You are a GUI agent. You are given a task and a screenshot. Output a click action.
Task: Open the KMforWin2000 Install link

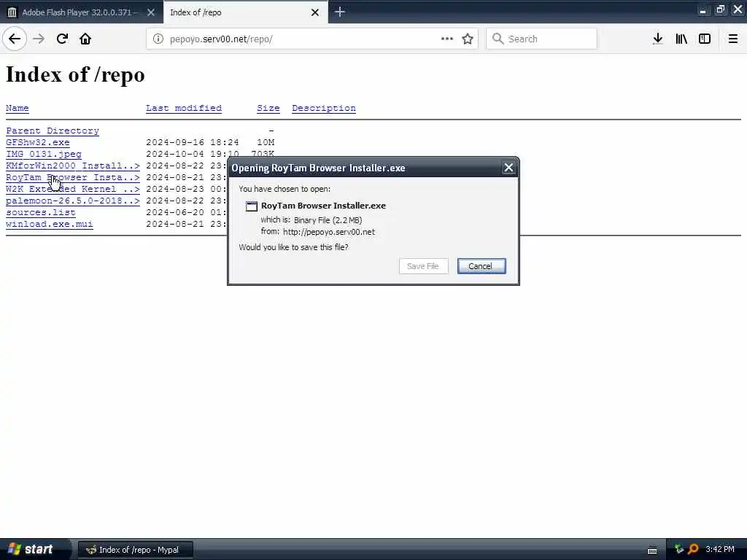click(73, 166)
